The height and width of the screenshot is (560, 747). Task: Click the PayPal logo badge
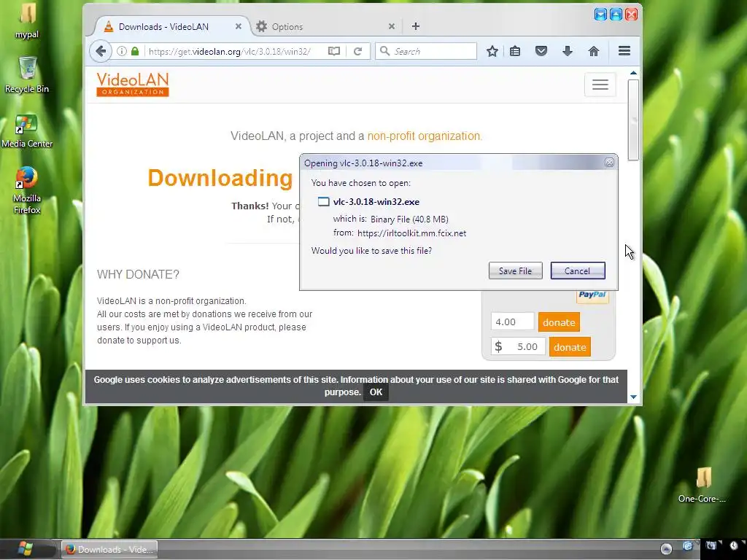[x=592, y=295]
